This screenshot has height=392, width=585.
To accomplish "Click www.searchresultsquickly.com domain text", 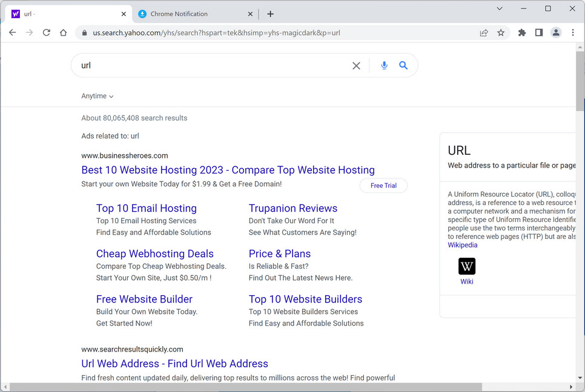I will 132,350.
